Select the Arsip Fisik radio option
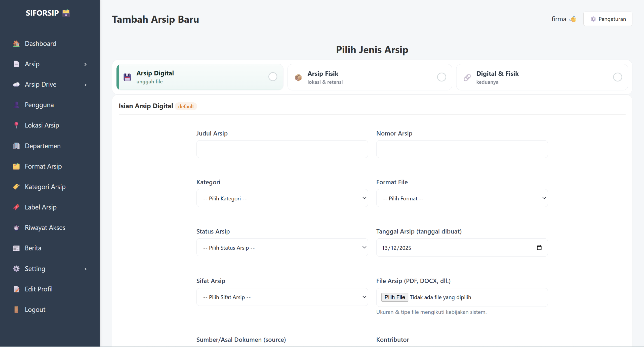The width and height of the screenshot is (644, 347). point(441,77)
